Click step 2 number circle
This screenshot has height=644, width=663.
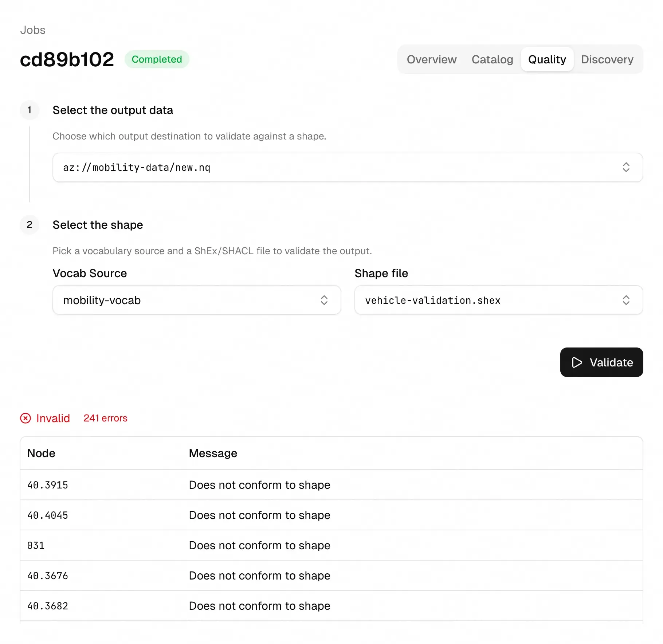30,225
